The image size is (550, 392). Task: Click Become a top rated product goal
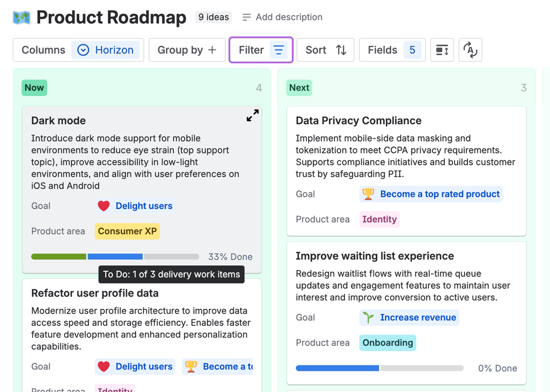click(x=431, y=194)
